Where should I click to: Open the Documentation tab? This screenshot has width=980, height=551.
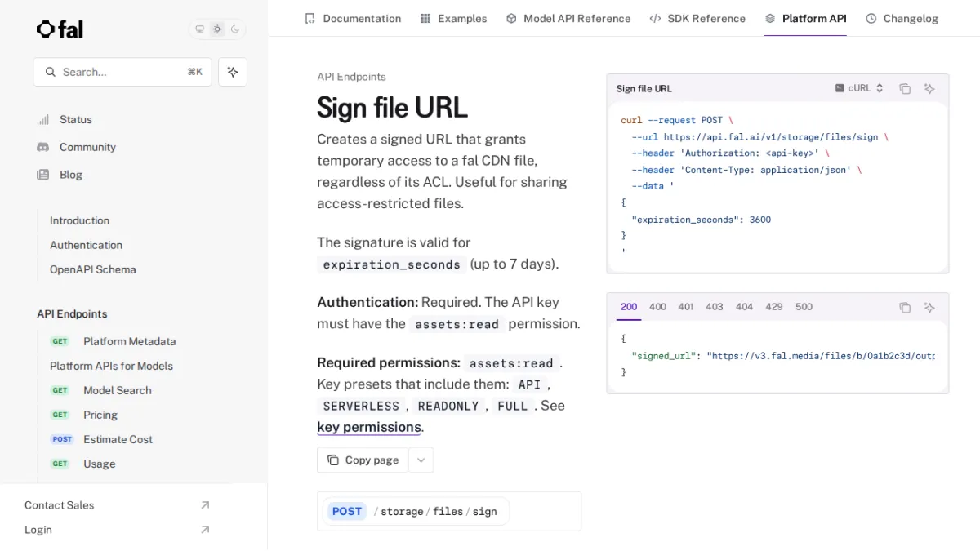pyautogui.click(x=353, y=18)
